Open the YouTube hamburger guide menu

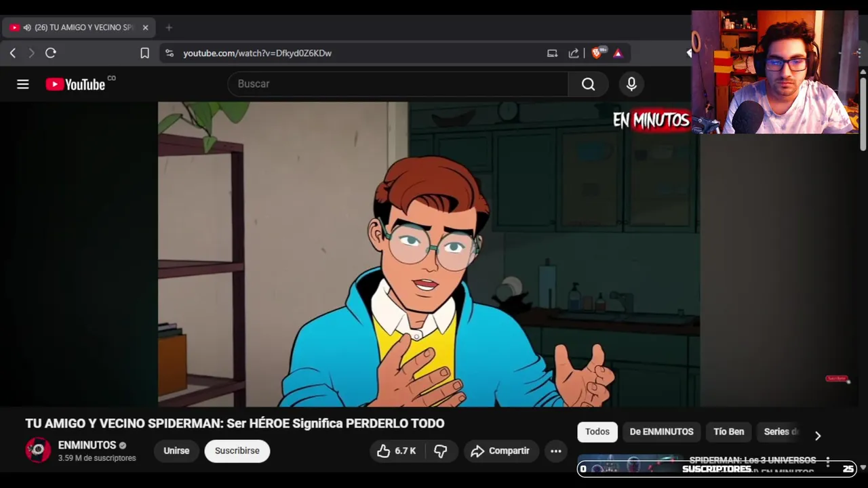(x=23, y=84)
